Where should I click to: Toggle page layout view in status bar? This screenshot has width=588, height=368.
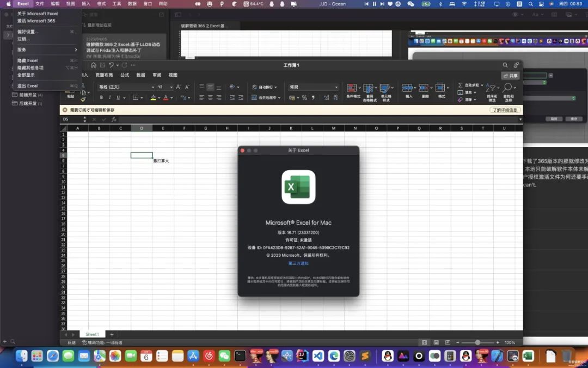pos(436,342)
